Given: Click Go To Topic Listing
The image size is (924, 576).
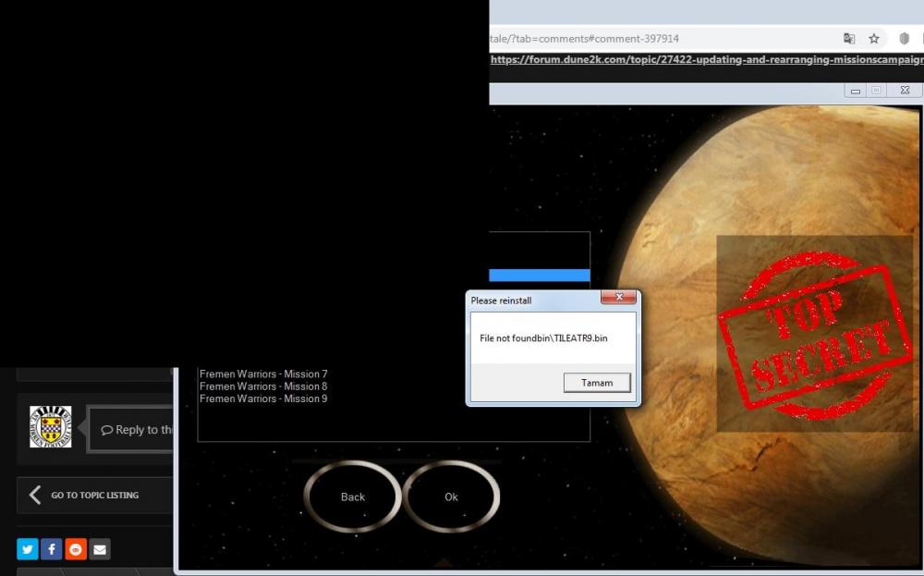Looking at the screenshot, I should coord(94,496).
